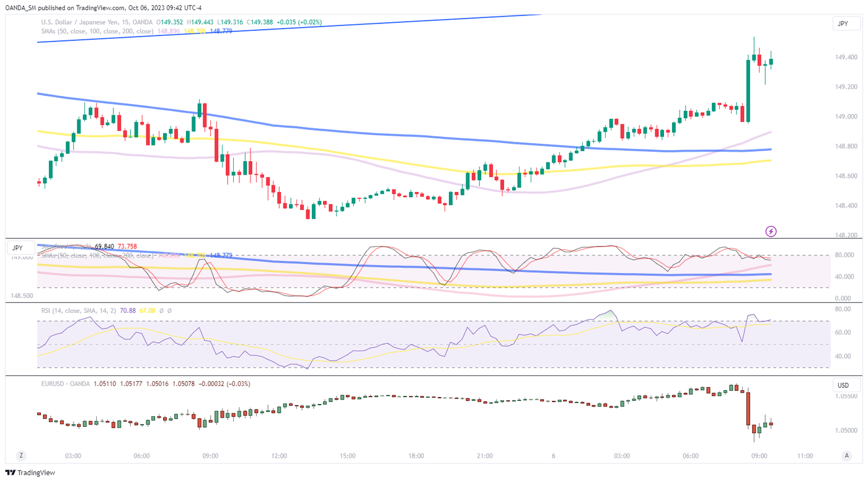This screenshot has width=868, height=482.
Task: Click the 09:00 time axis label
Action: tap(210, 456)
